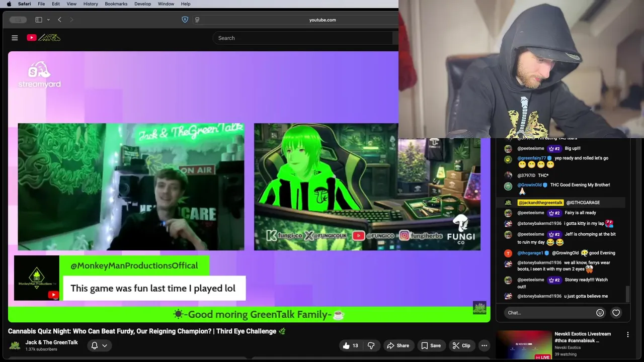Click "i gotta kitty in my lap" message
The width and height of the screenshot is (644, 362).
coord(584,223)
